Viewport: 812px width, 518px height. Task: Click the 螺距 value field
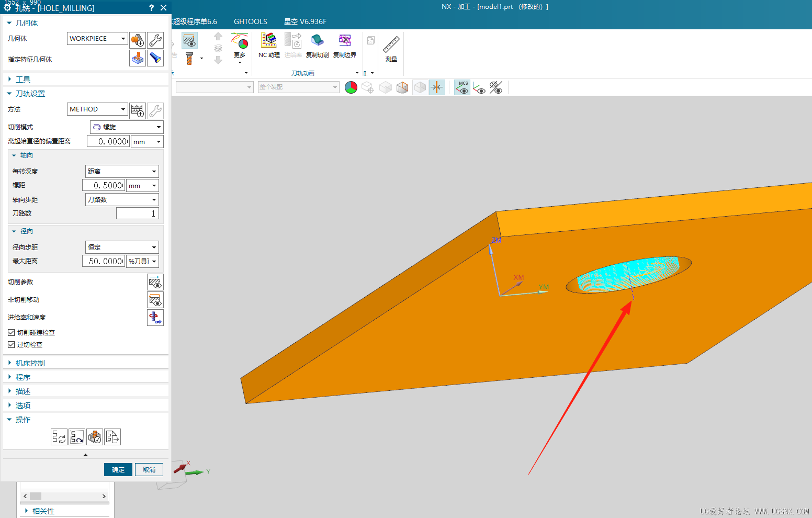104,186
